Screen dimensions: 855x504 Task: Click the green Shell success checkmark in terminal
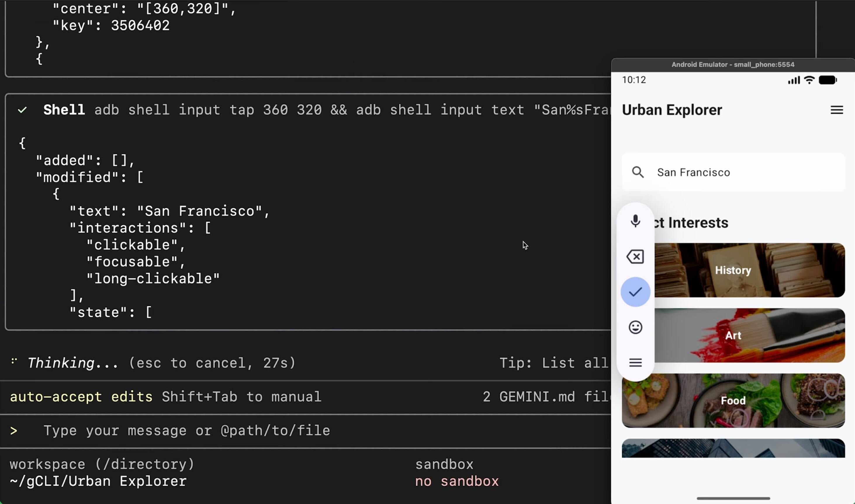pos(22,110)
